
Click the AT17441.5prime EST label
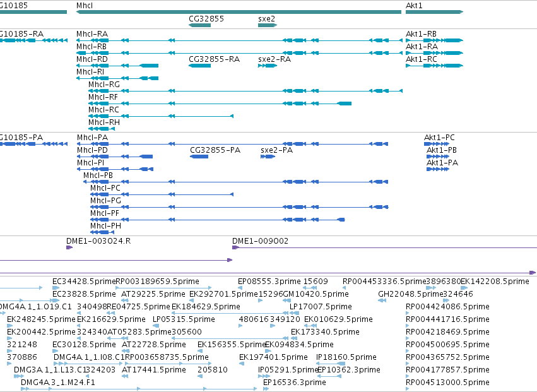coord(154,371)
